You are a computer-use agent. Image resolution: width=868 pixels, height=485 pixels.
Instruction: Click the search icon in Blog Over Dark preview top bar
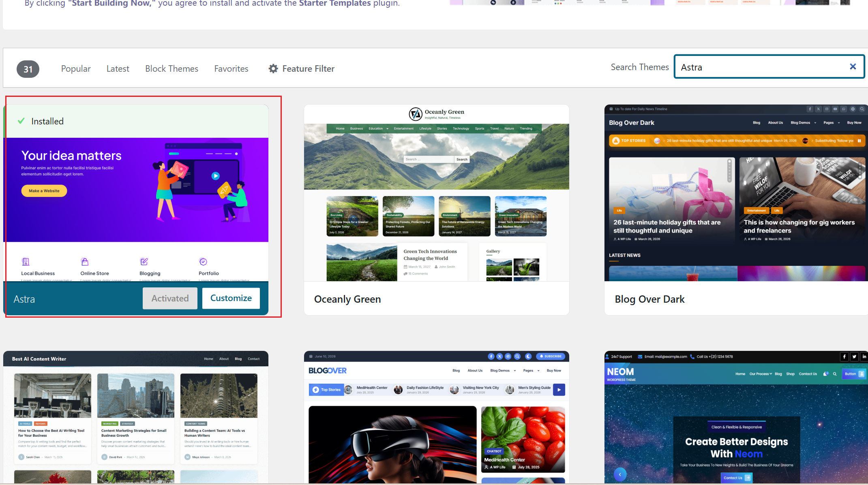tap(862, 109)
